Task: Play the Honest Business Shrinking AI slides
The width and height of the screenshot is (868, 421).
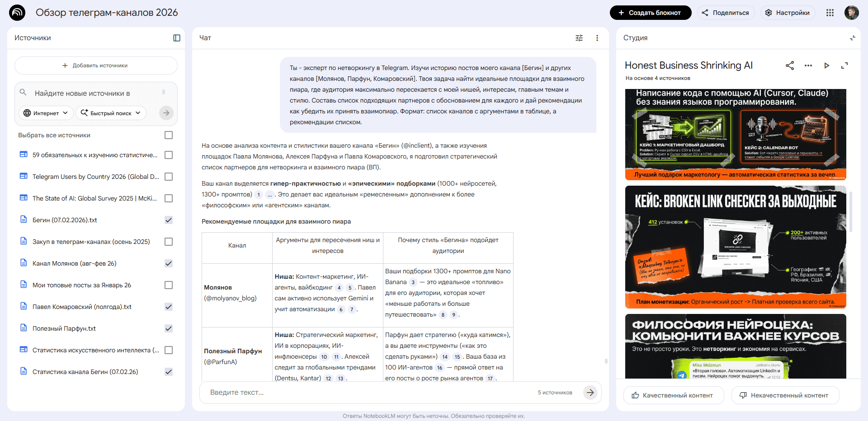Action: pyautogui.click(x=827, y=66)
